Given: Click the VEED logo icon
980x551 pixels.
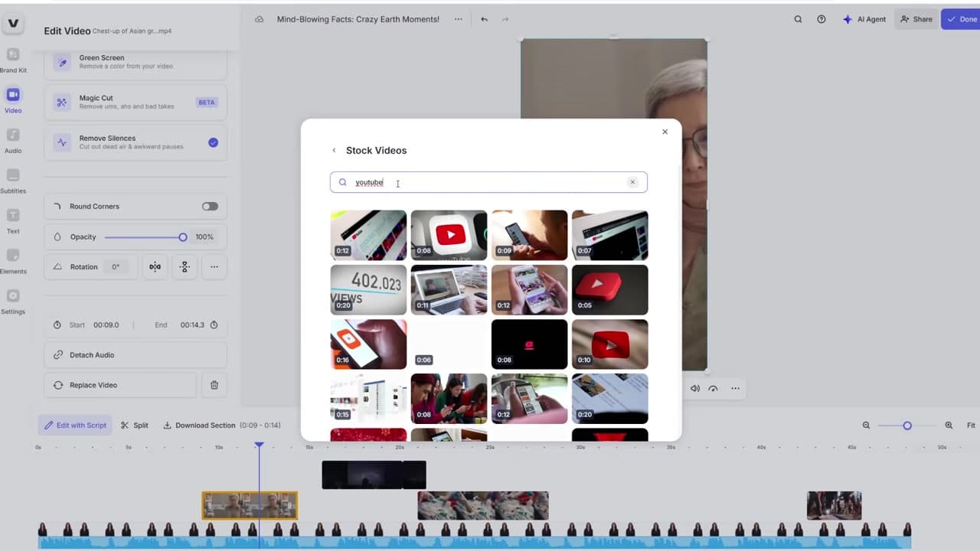Looking at the screenshot, I should (x=13, y=24).
